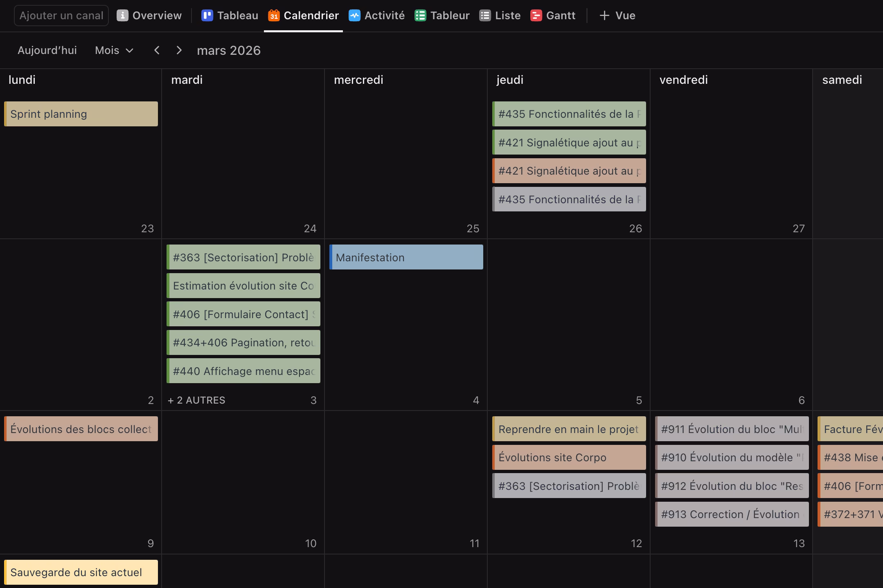Click the green Tableur spreadsheet icon
Screen dimensions: 883x588
click(x=420, y=16)
